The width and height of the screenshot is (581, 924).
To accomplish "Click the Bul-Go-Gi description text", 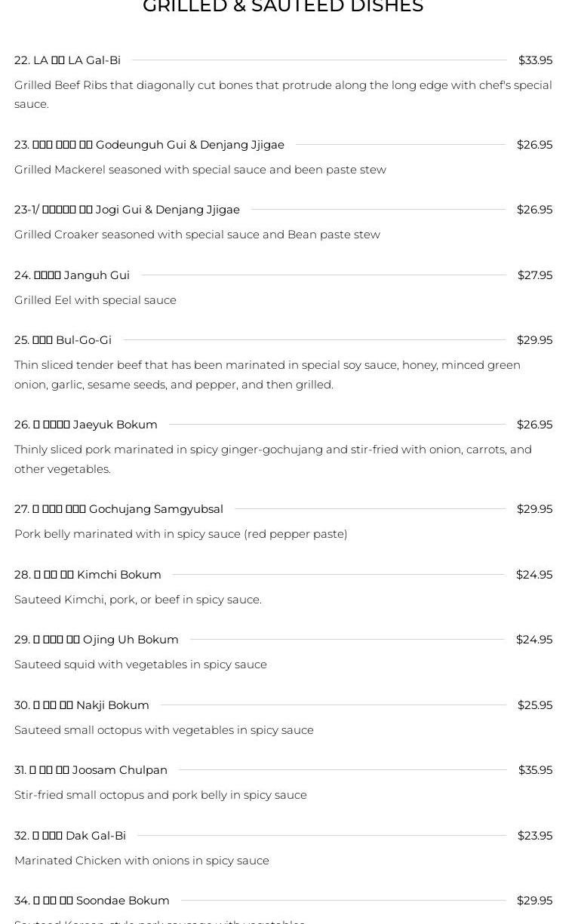I will pyautogui.click(x=267, y=375).
